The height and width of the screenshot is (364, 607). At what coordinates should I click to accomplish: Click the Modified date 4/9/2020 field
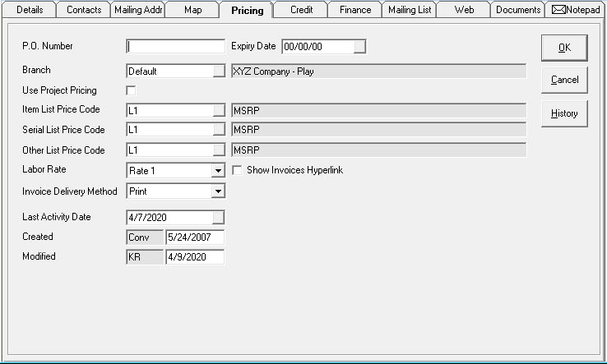(195, 257)
